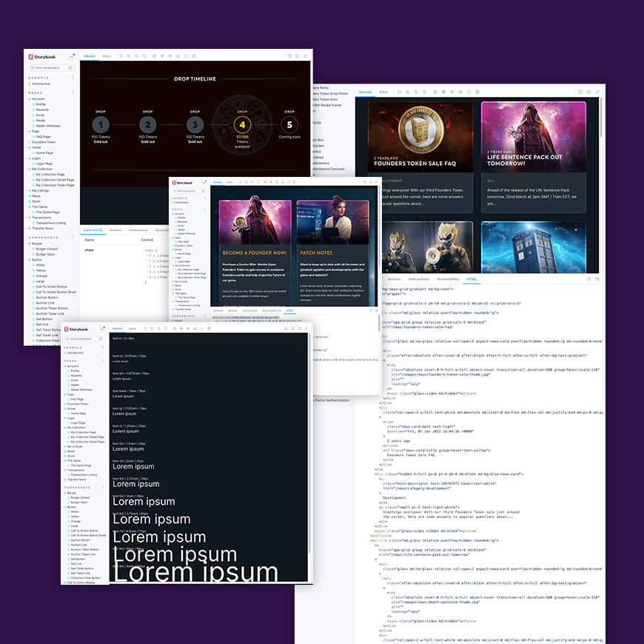Toggle outlines in the drop timeline window toolbar
The height and width of the screenshot is (644, 644).
186,56
